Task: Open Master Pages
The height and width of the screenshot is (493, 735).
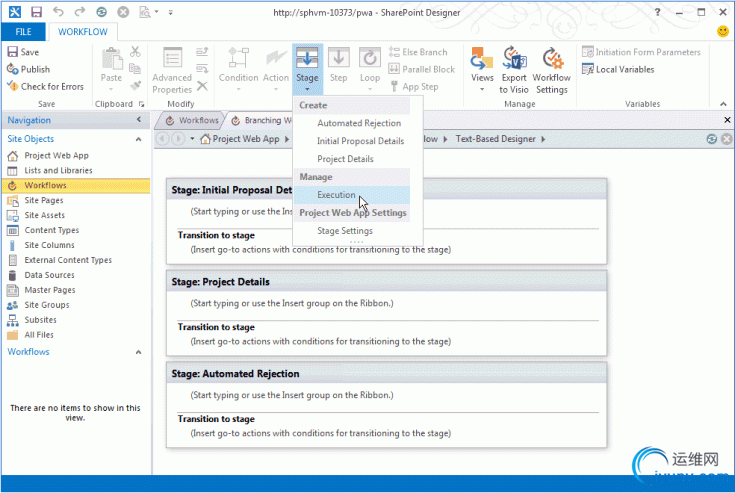Action: (50, 290)
